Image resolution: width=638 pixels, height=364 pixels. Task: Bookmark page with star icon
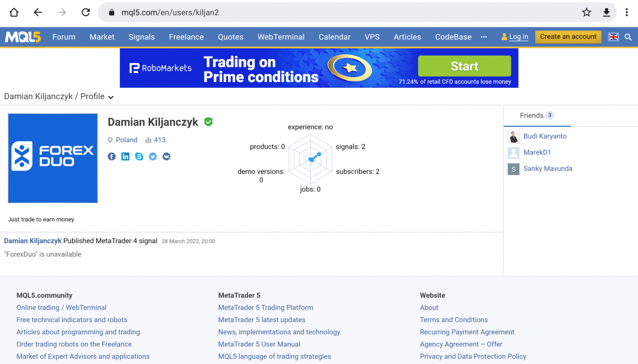pos(587,12)
